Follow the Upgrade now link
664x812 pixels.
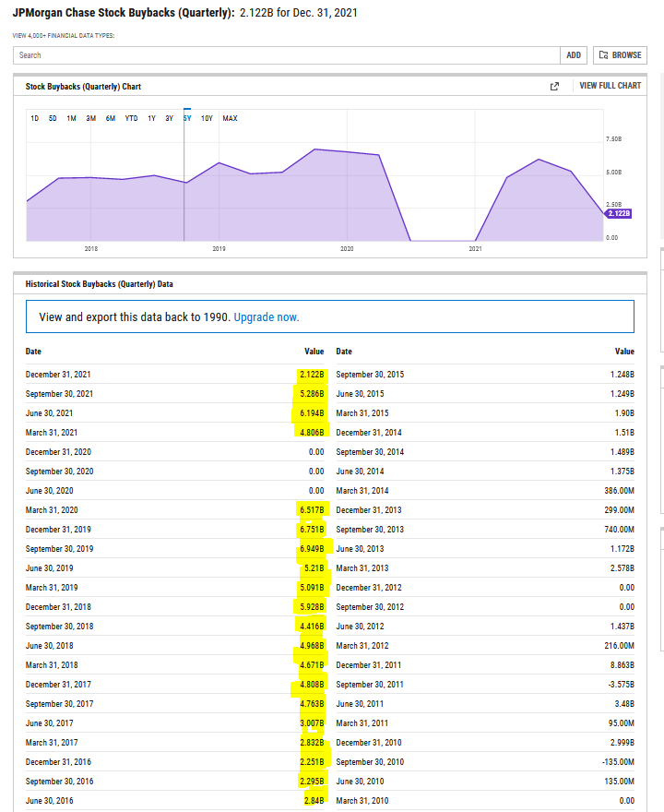pyautogui.click(x=267, y=316)
